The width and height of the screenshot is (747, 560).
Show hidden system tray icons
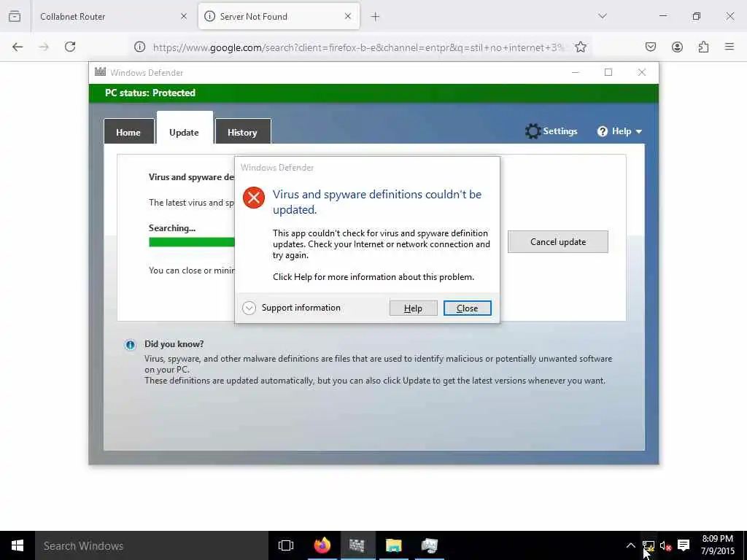[x=630, y=545]
